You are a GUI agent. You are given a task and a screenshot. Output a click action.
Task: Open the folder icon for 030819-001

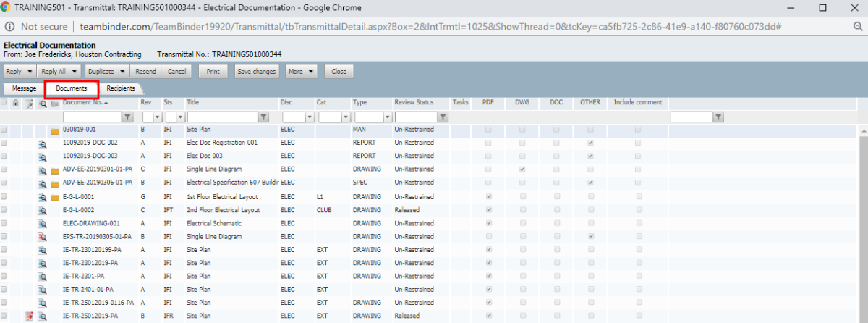coord(55,131)
